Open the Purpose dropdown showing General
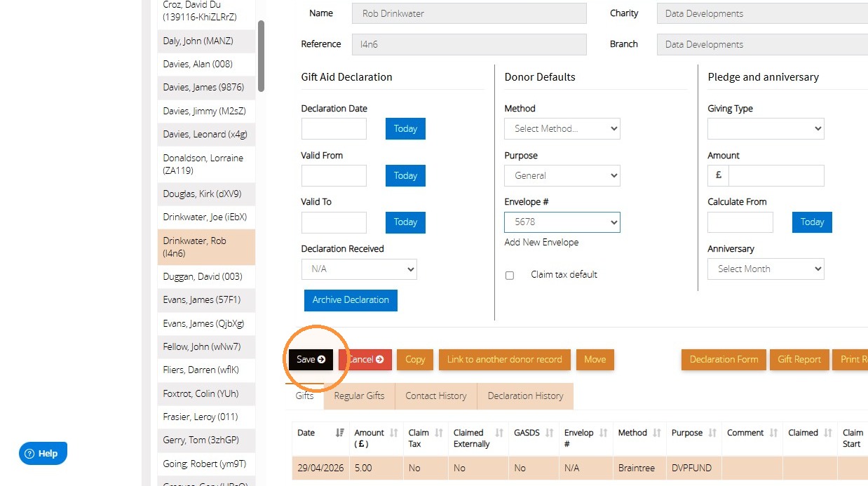Viewport: 868px width, 486px height. (562, 175)
